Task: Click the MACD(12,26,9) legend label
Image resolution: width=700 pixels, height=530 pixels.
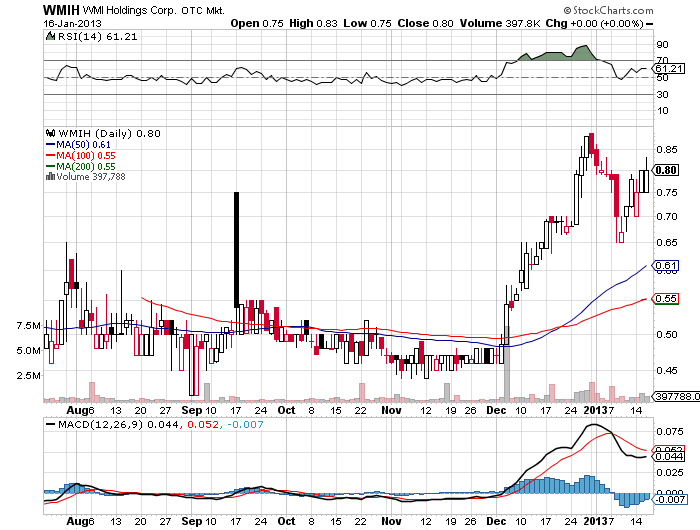Action: [100, 424]
